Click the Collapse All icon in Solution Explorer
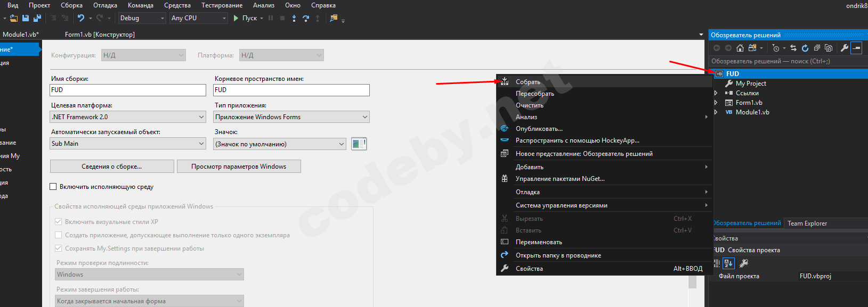This screenshot has height=307, width=868. click(817, 48)
